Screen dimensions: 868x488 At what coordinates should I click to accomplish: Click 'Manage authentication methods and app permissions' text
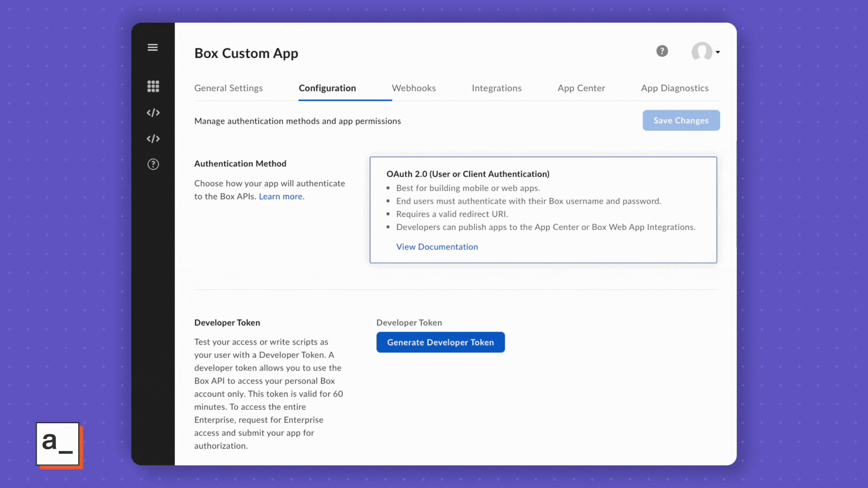pos(297,121)
